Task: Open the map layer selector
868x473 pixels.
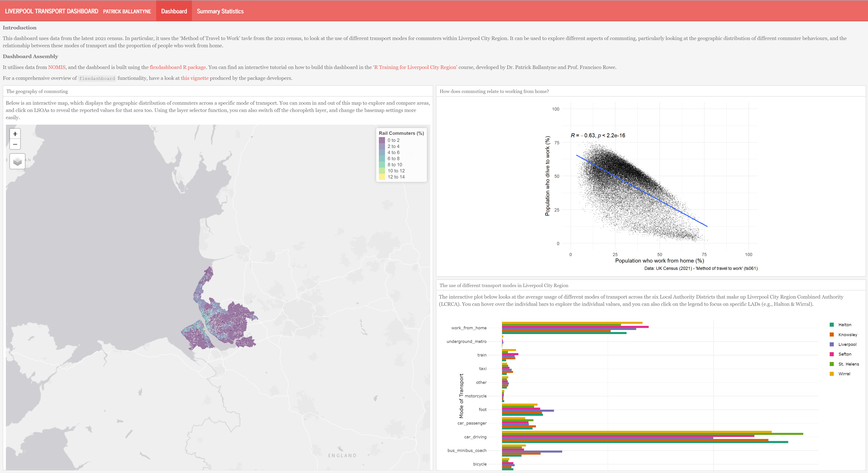Action: (17, 161)
